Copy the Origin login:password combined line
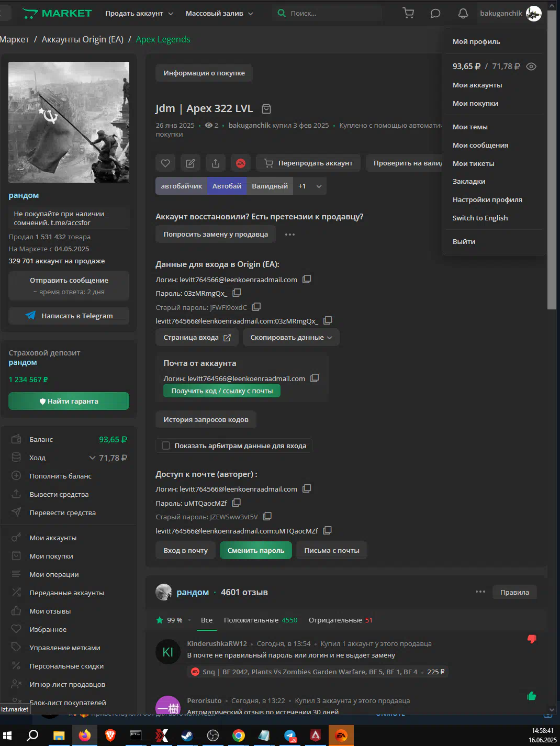The width and height of the screenshot is (560, 746). (328, 320)
